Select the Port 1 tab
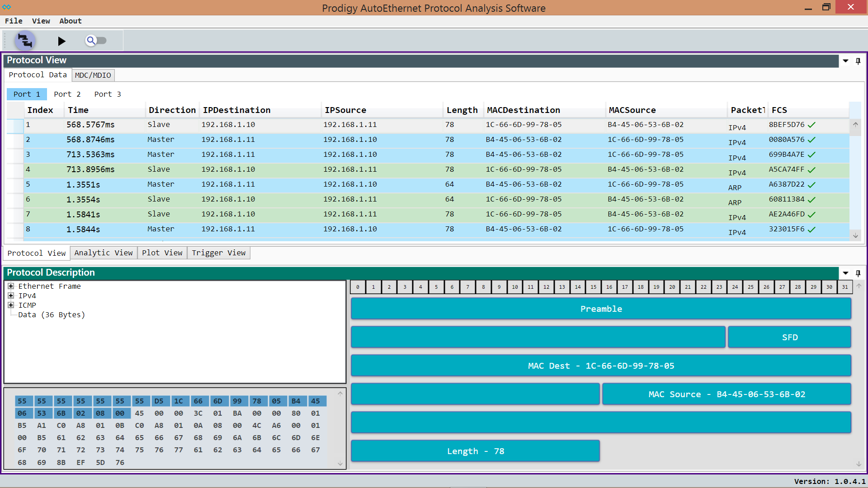Screen dimensions: 868x488 (x=27, y=94)
